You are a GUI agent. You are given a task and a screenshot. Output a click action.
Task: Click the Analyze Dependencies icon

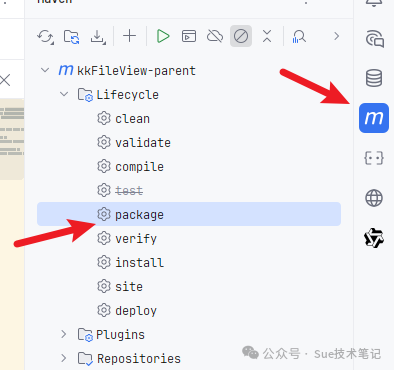click(x=299, y=36)
